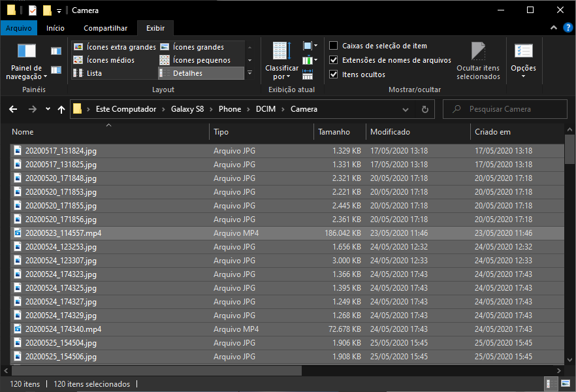Expand the layout gallery more arrow
Image resolution: width=576 pixels, height=392 pixels.
pyautogui.click(x=249, y=73)
